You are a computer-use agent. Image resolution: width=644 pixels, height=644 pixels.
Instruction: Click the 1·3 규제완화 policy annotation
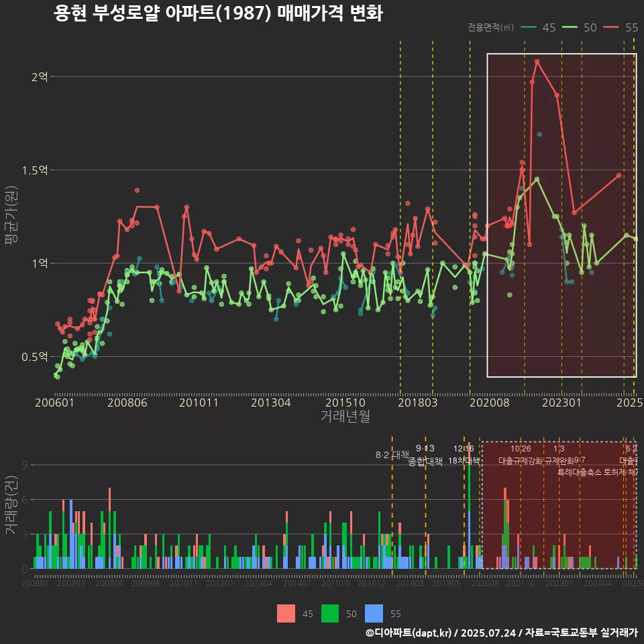pyautogui.click(x=559, y=455)
